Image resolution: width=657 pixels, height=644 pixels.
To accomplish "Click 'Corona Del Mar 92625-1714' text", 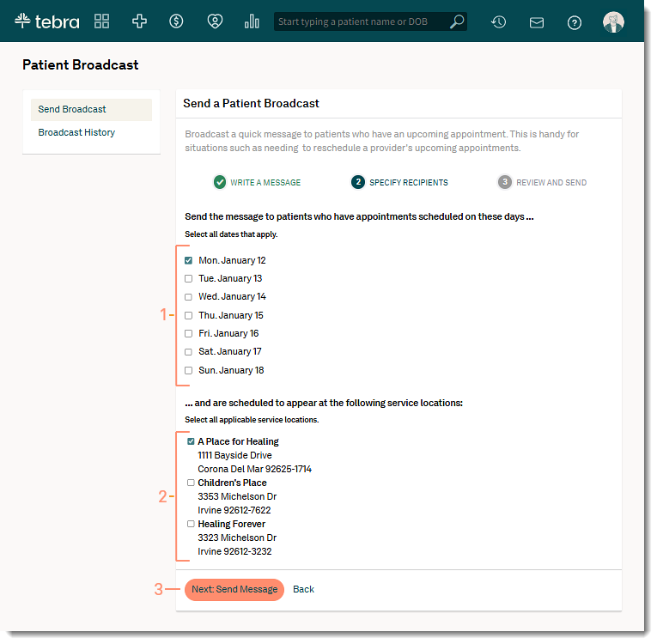I will (x=255, y=470).
